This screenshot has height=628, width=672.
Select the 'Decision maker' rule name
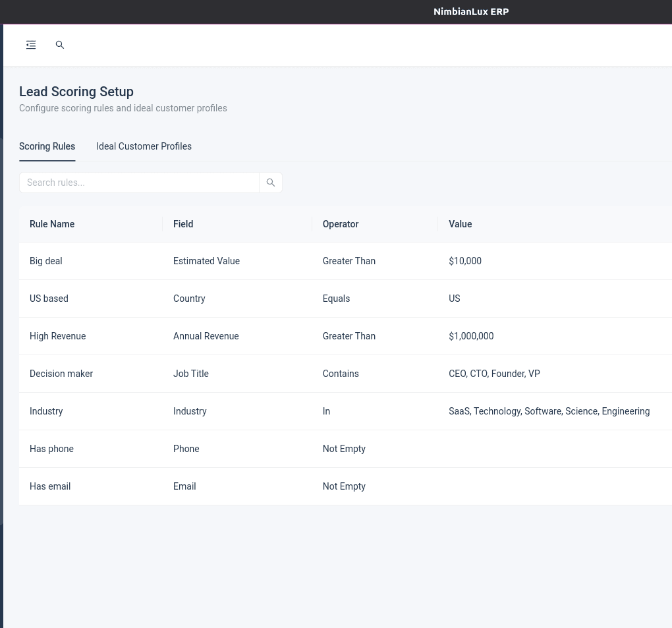tap(61, 374)
